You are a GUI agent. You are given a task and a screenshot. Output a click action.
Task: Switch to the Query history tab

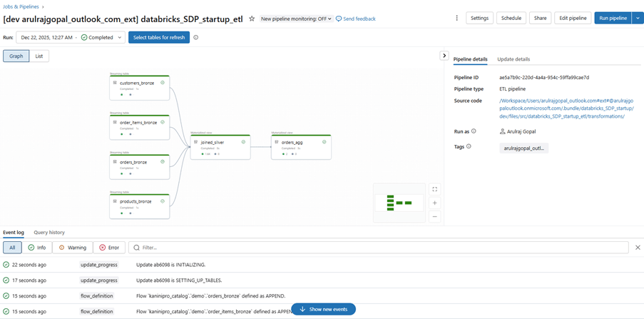tap(49, 233)
